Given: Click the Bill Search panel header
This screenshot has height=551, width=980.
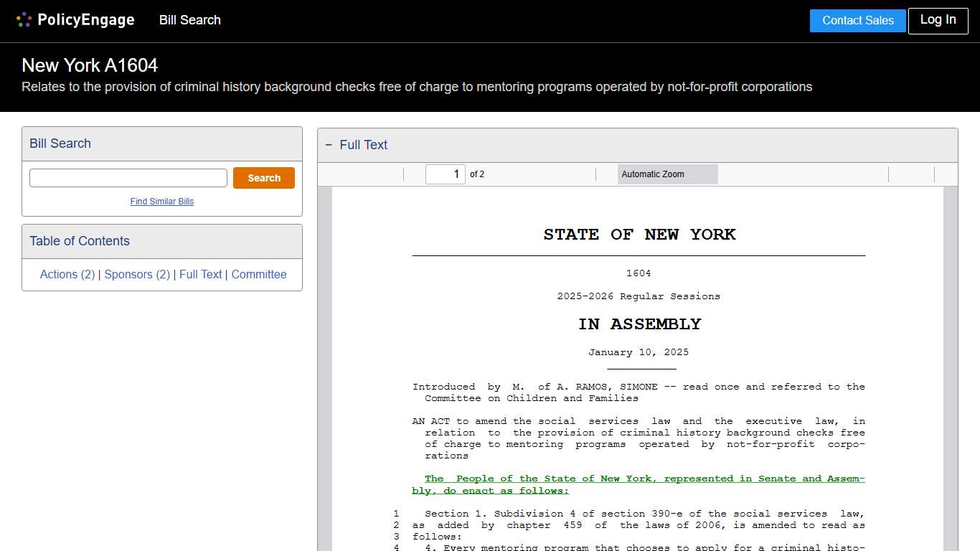Looking at the screenshot, I should tap(60, 143).
